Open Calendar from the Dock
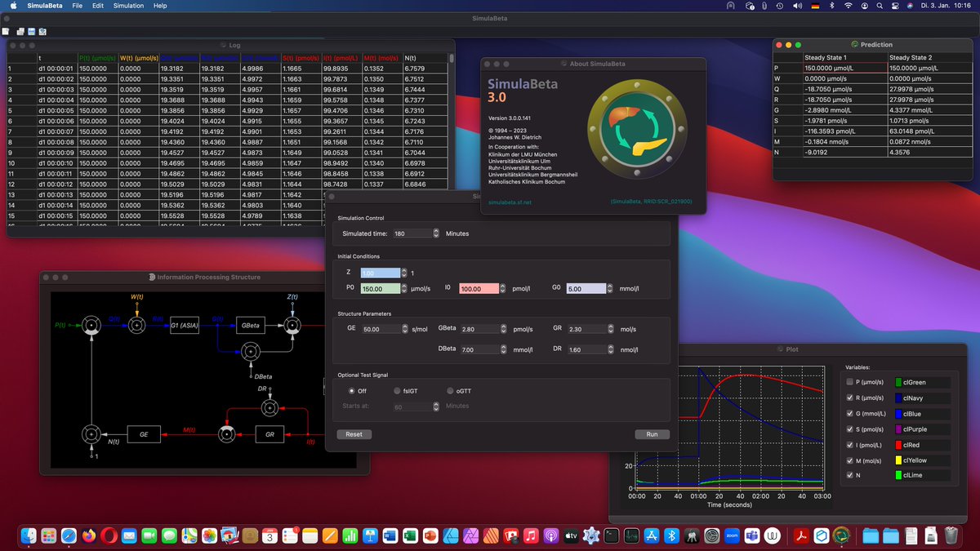This screenshot has width=980, height=551. click(269, 535)
